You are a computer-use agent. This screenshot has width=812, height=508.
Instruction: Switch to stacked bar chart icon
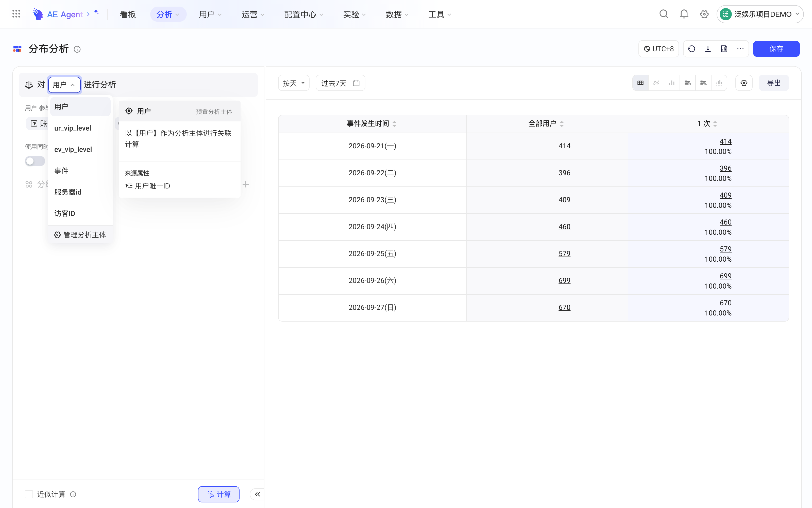click(719, 83)
